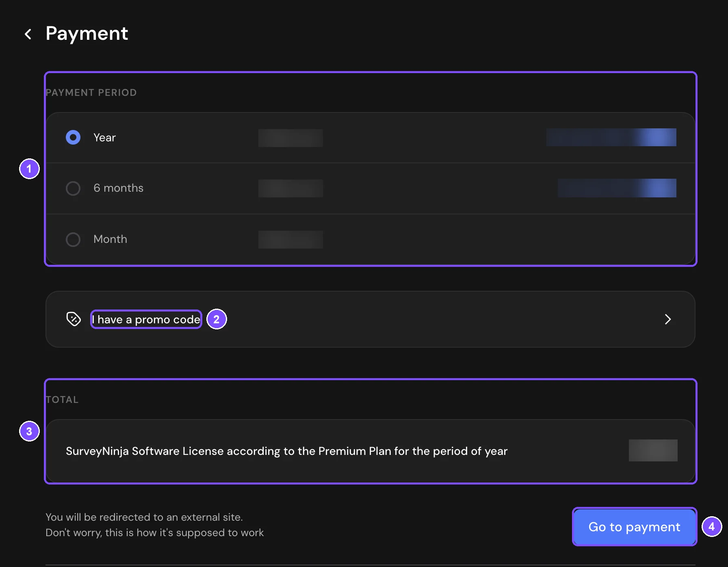Click the 'PAYMENT PERIOD' section label
Screen dimensions: 728x567
click(x=91, y=93)
